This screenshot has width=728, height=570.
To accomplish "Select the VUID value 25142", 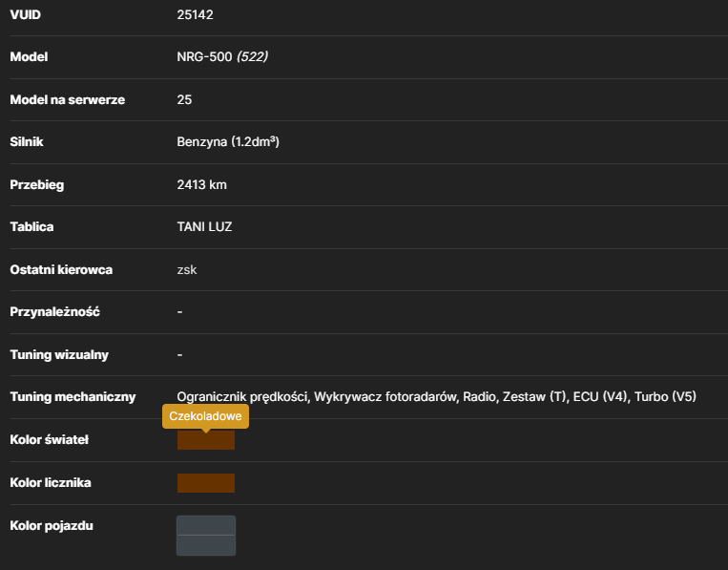I will [195, 15].
